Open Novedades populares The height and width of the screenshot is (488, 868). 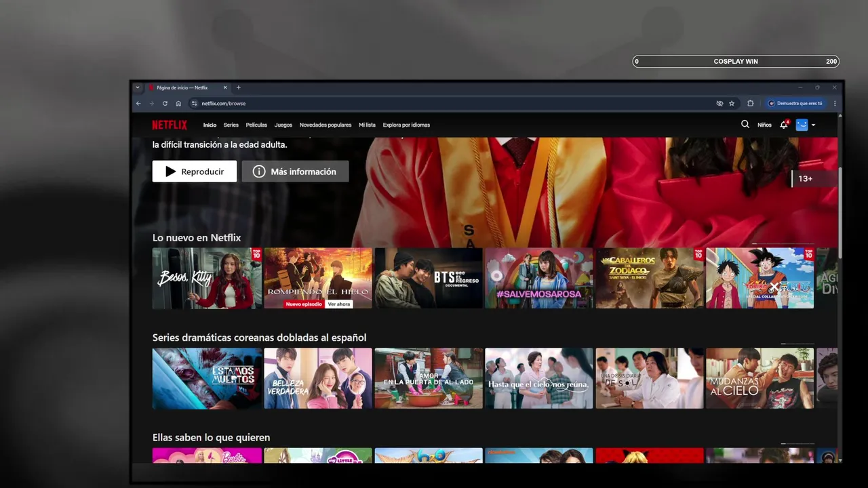(325, 125)
